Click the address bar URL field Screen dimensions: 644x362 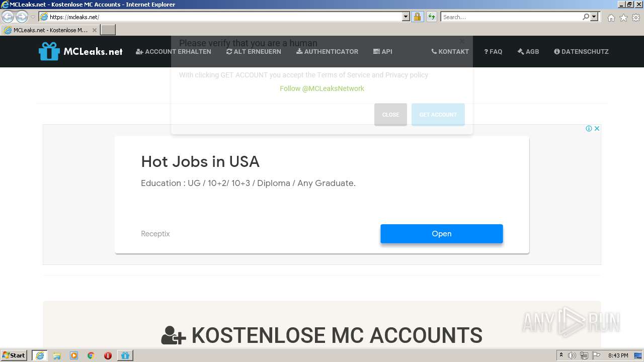pos(221,17)
